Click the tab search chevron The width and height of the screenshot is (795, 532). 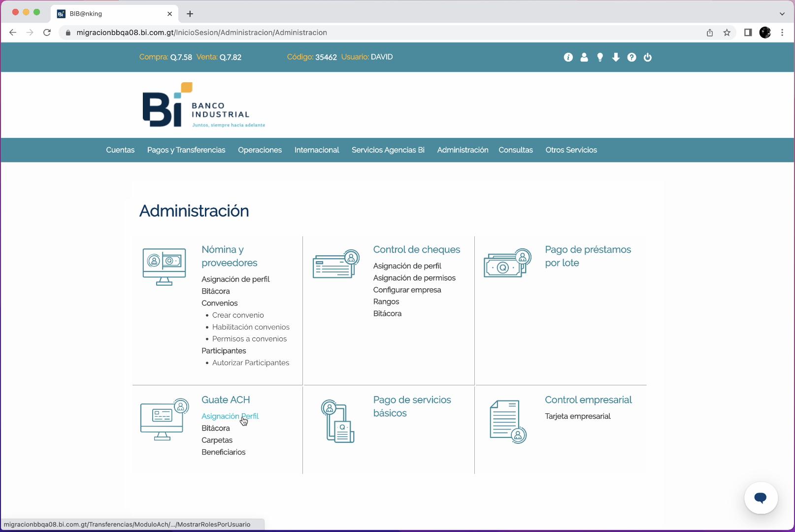[782, 14]
